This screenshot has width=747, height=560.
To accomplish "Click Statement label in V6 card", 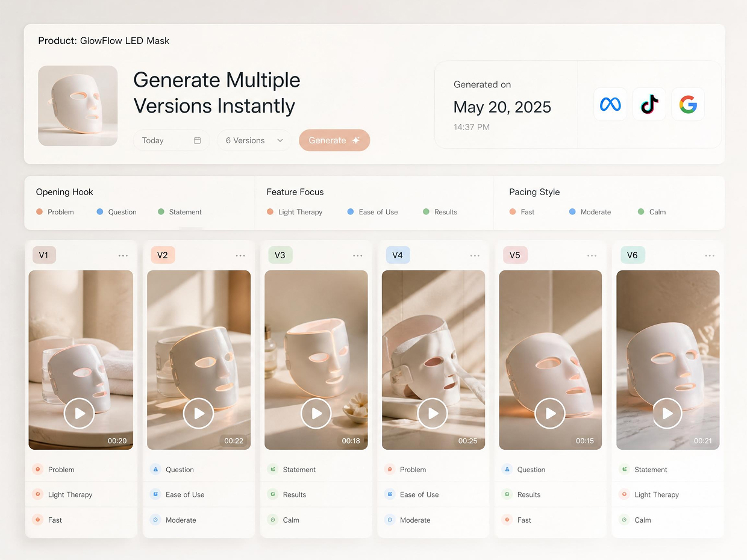I will [651, 470].
